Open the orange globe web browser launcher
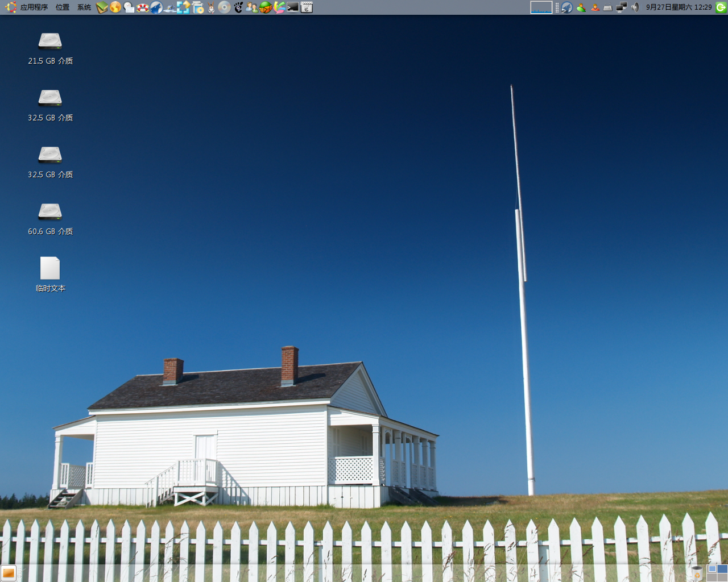The height and width of the screenshot is (582, 728). [x=115, y=7]
